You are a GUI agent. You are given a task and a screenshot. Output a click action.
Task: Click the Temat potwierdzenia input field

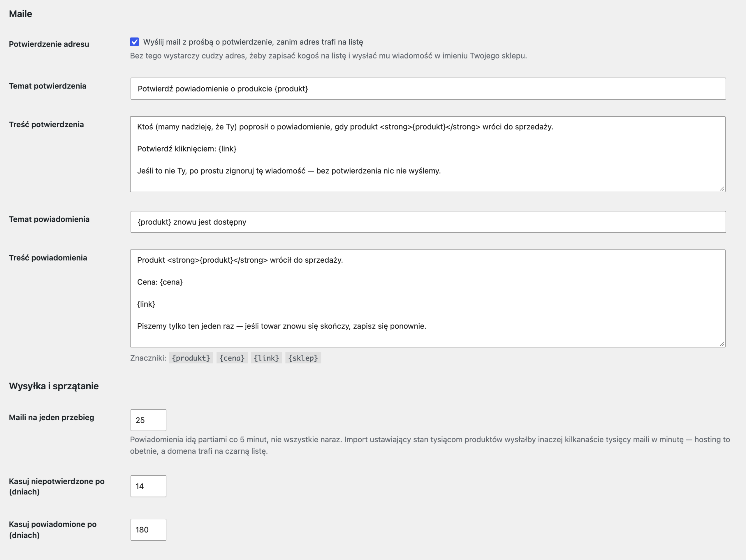pos(428,89)
